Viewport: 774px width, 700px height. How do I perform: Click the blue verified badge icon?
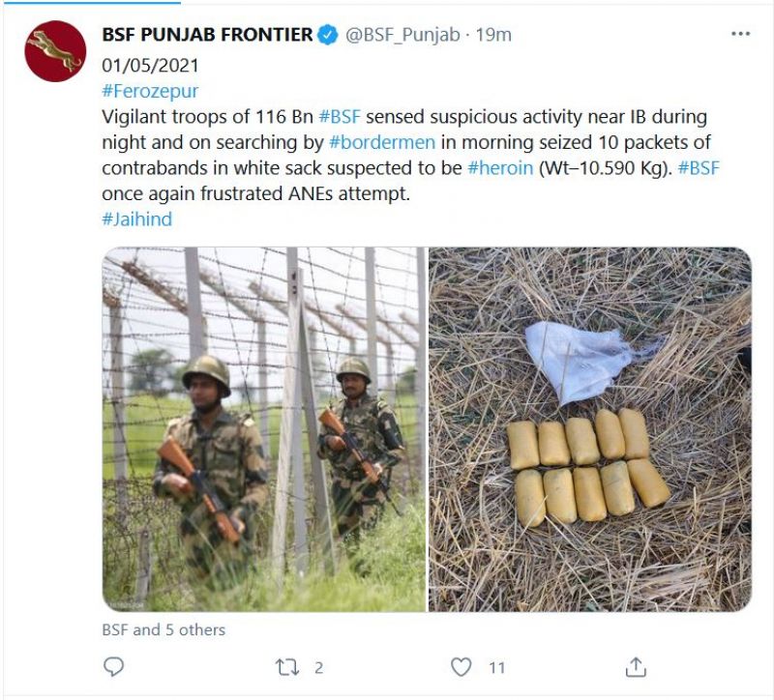[328, 35]
